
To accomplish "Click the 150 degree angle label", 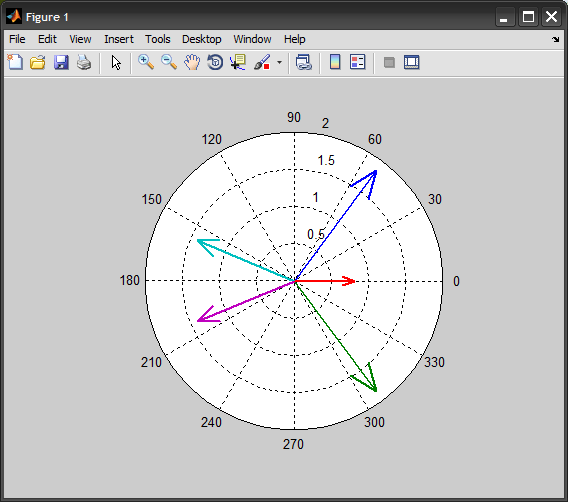I will click(151, 199).
